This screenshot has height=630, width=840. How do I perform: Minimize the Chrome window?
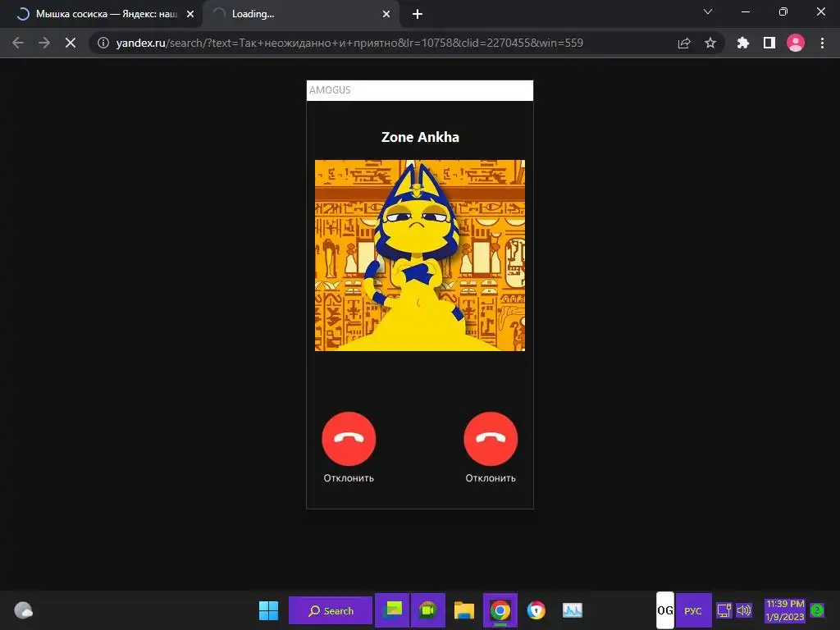point(745,11)
